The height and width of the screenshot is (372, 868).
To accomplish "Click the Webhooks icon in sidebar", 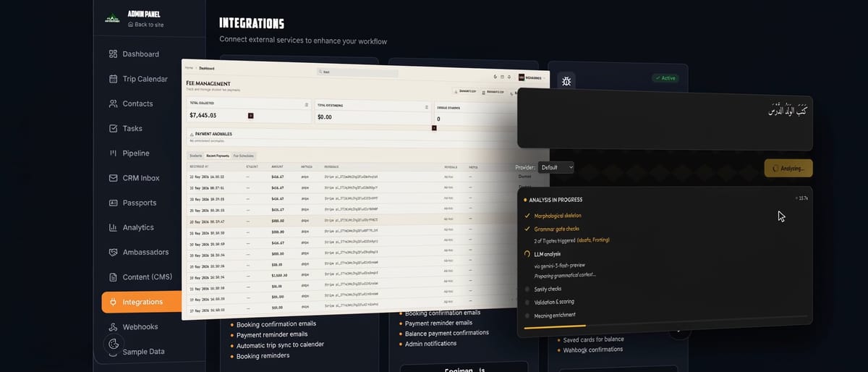I will (x=113, y=326).
